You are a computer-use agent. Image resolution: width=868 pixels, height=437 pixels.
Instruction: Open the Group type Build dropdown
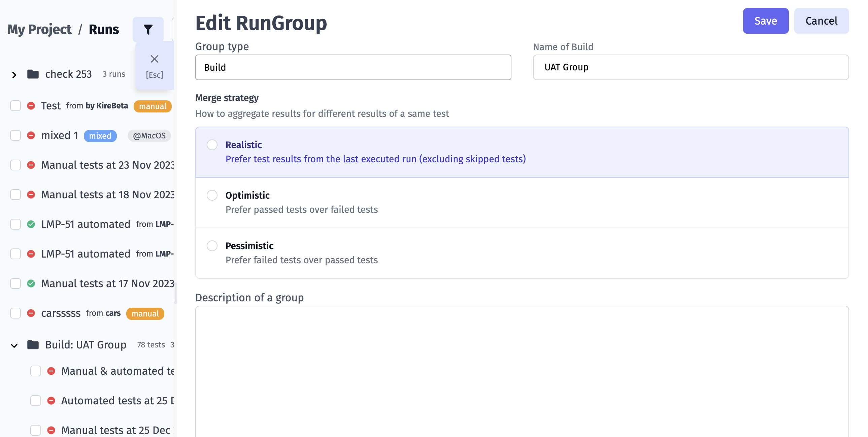353,67
